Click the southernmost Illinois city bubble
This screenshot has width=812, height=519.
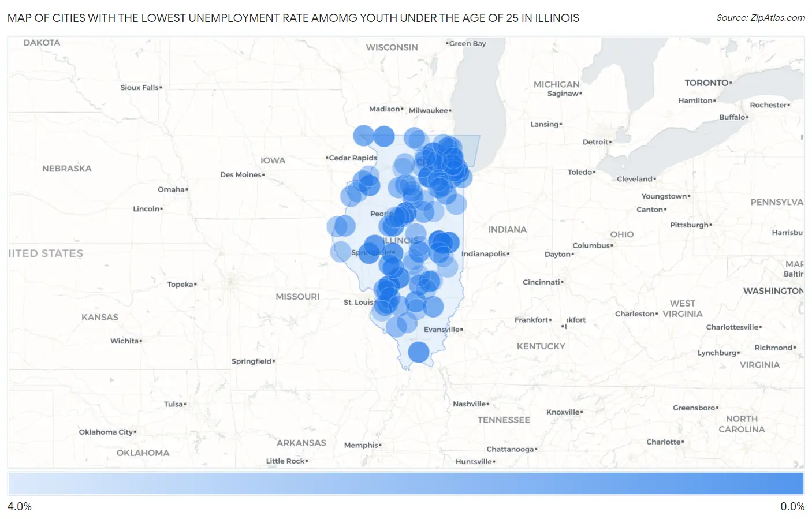[x=419, y=352]
